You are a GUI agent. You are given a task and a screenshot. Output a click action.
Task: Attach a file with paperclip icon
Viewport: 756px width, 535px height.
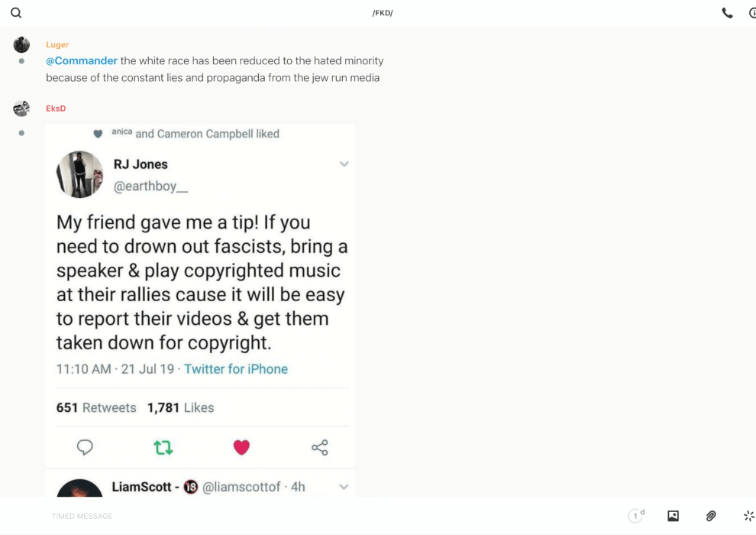(x=711, y=516)
